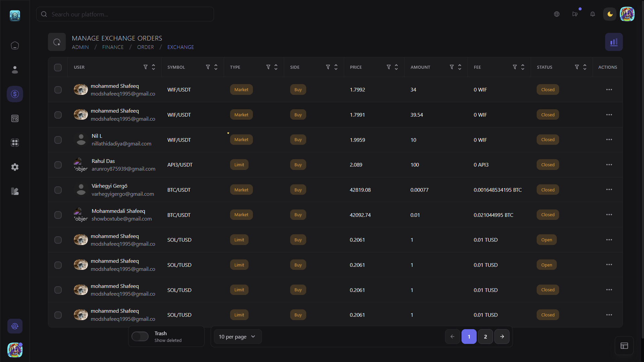Navigate to ORDER breadcrumb
The height and width of the screenshot is (362, 644).
click(145, 47)
